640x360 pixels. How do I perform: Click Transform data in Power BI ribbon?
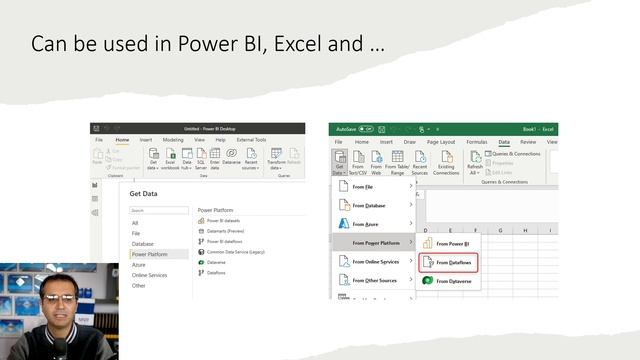(276, 159)
